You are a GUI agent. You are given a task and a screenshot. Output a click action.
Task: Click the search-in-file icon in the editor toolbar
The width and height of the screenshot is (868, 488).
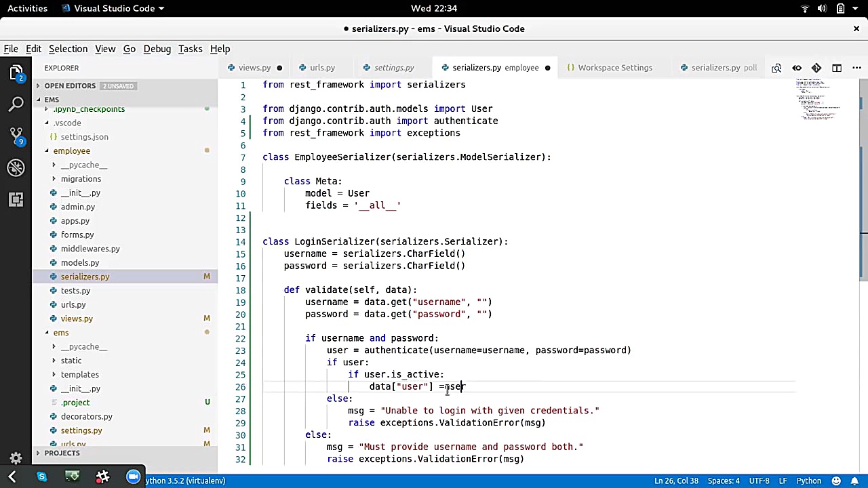pos(776,68)
